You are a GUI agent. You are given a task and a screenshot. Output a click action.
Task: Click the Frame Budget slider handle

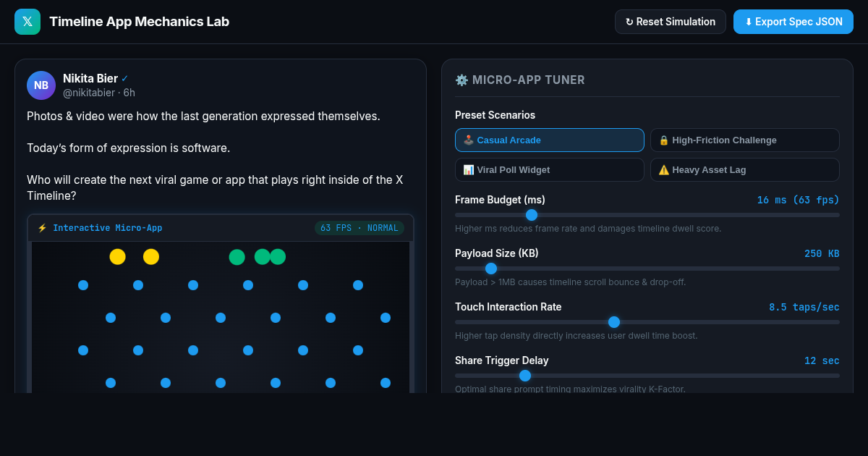click(x=532, y=215)
